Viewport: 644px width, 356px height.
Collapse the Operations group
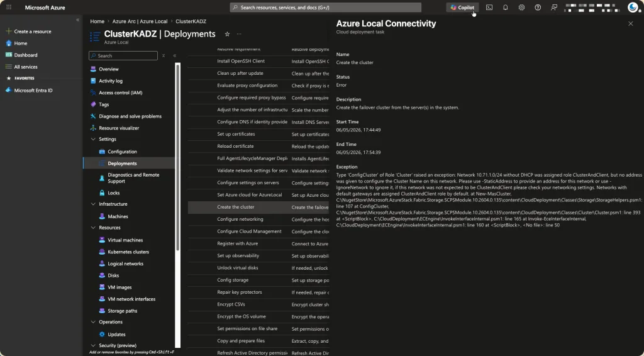tap(93, 322)
